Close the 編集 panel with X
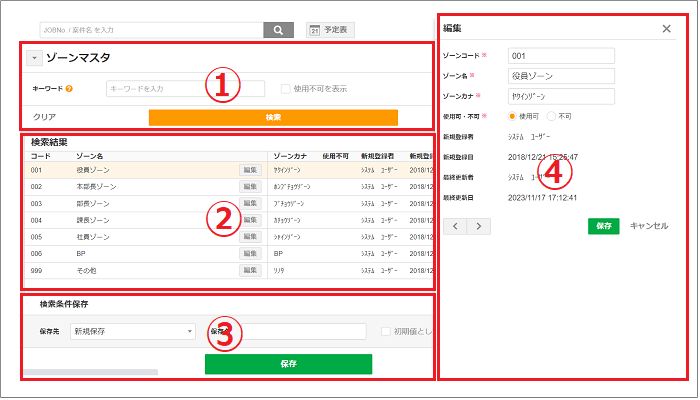 click(666, 29)
